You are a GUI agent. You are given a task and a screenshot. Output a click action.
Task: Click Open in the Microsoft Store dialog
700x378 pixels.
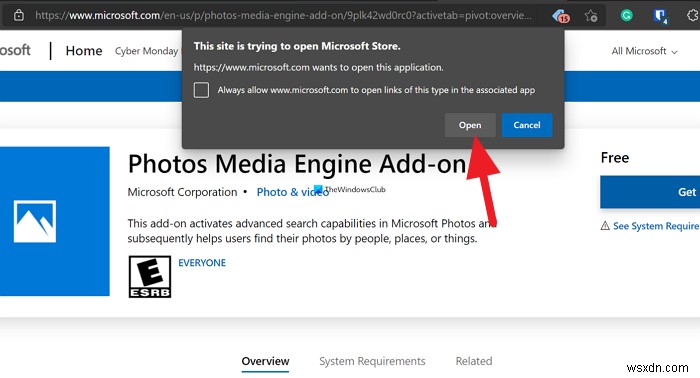pyautogui.click(x=470, y=125)
